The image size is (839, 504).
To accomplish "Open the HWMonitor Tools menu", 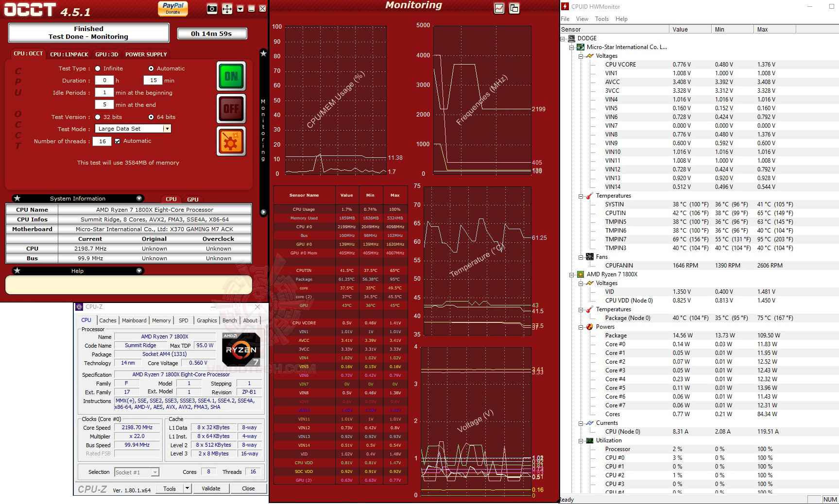I will click(602, 19).
